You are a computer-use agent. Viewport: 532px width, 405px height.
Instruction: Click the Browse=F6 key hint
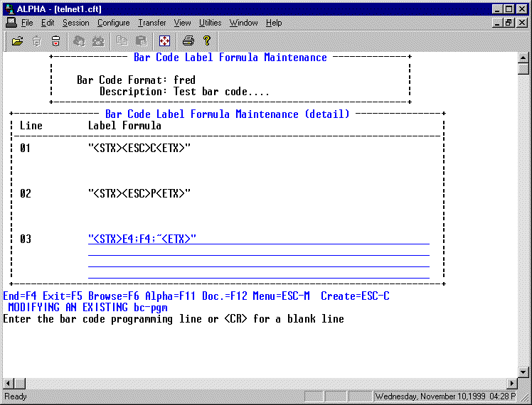tap(114, 296)
